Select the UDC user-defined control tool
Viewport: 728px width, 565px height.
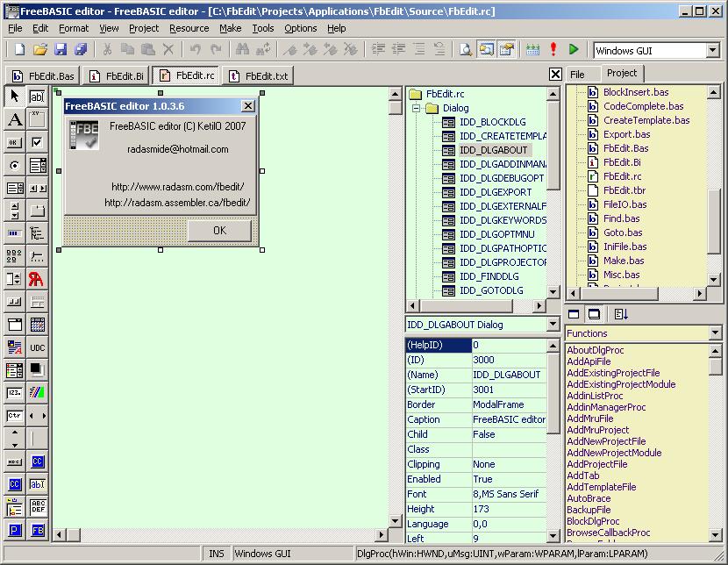coord(37,347)
